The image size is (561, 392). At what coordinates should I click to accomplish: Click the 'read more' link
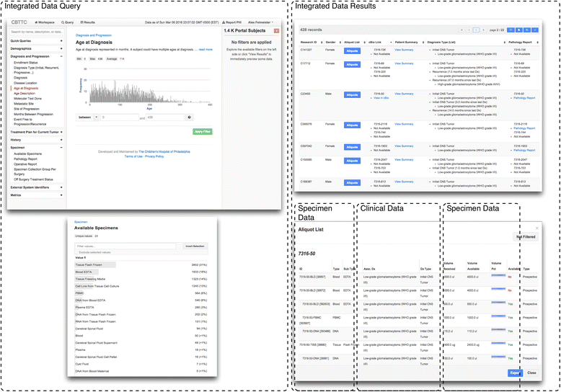[x=206, y=50]
